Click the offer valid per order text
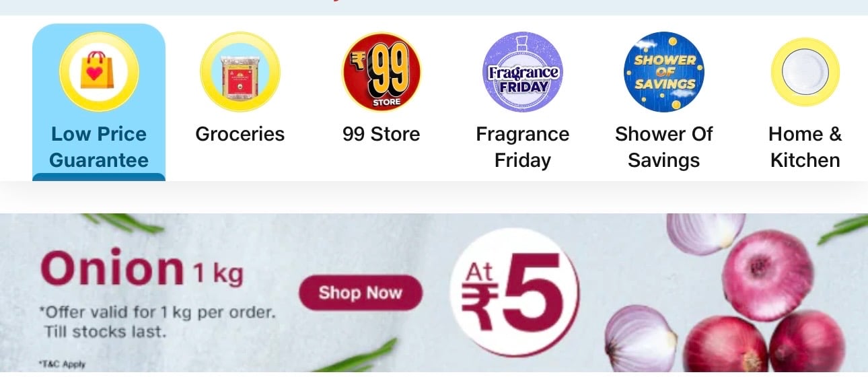The image size is (868, 387). pyautogui.click(x=157, y=322)
